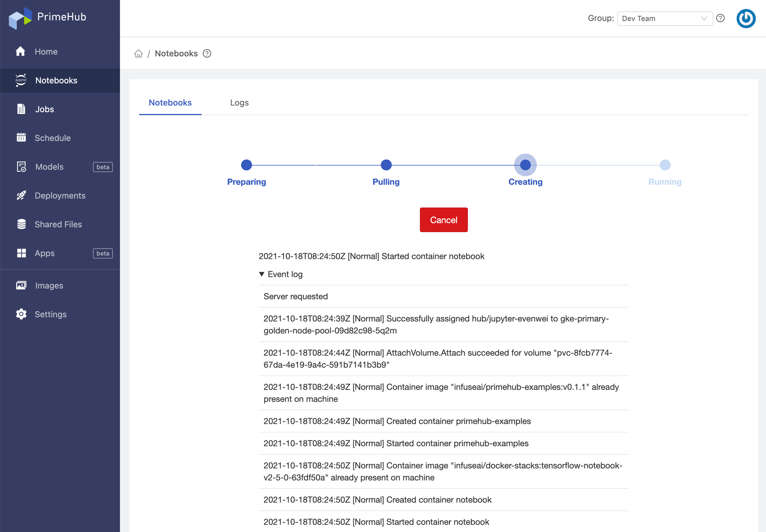Open Shared Files from sidebar
The height and width of the screenshot is (532, 766).
click(x=60, y=224)
